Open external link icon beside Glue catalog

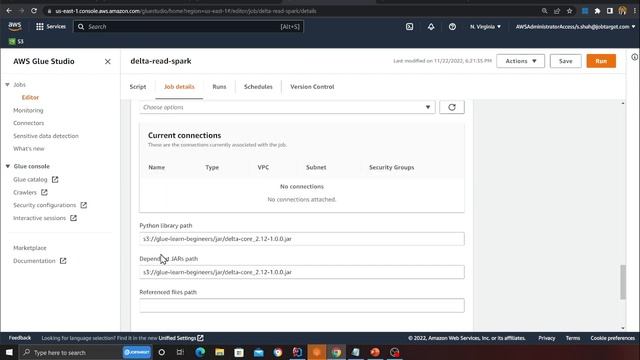(x=55, y=179)
